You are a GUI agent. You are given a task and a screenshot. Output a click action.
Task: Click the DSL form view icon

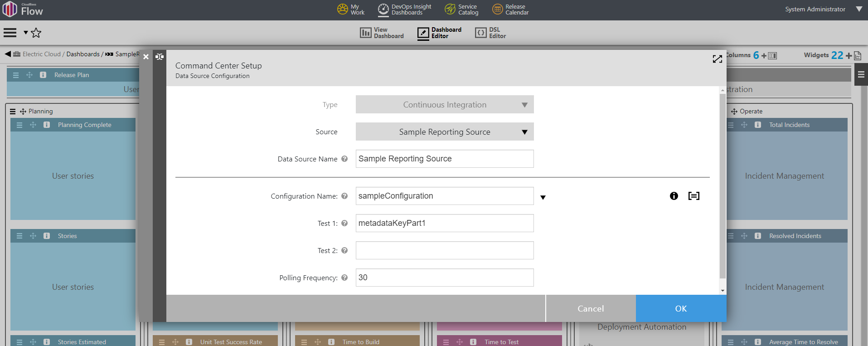pos(694,196)
